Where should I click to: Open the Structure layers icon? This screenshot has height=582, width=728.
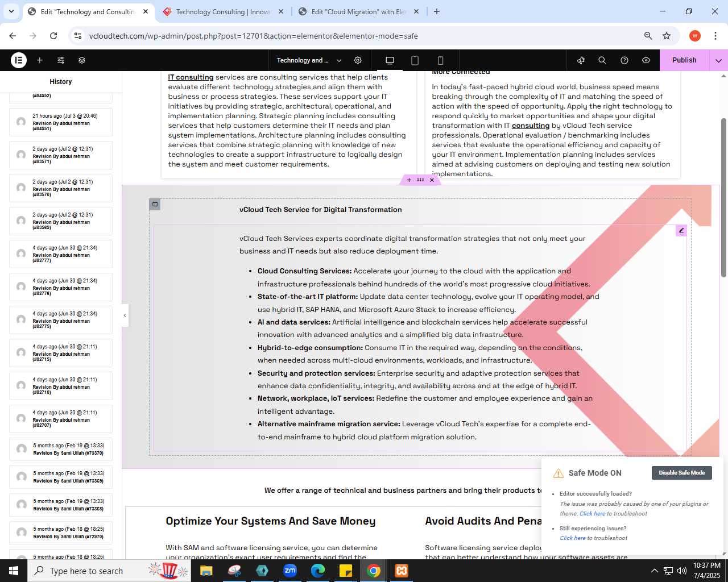(x=82, y=60)
